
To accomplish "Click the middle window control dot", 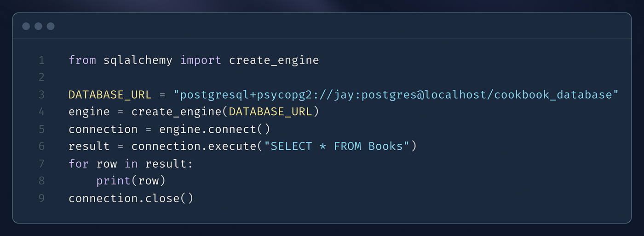I will (38, 26).
